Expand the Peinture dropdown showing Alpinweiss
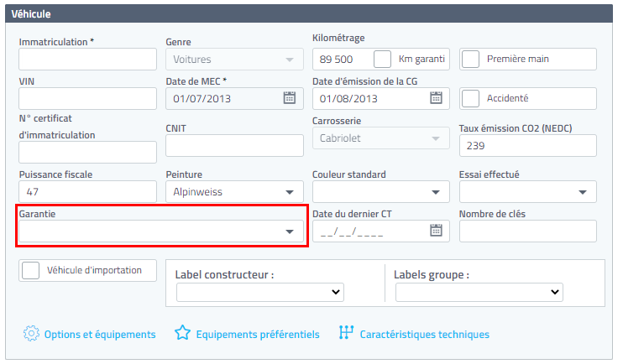 pos(234,192)
